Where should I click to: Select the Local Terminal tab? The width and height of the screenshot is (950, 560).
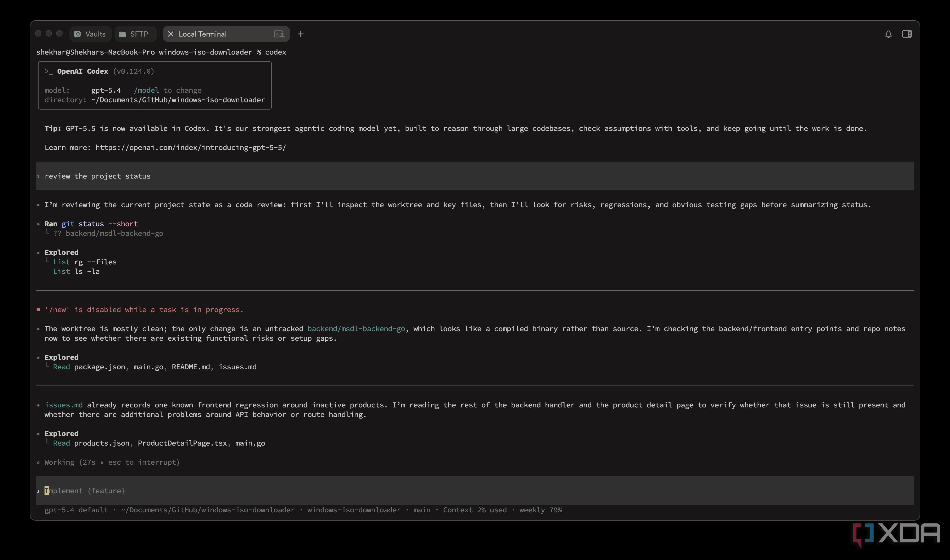coord(226,34)
